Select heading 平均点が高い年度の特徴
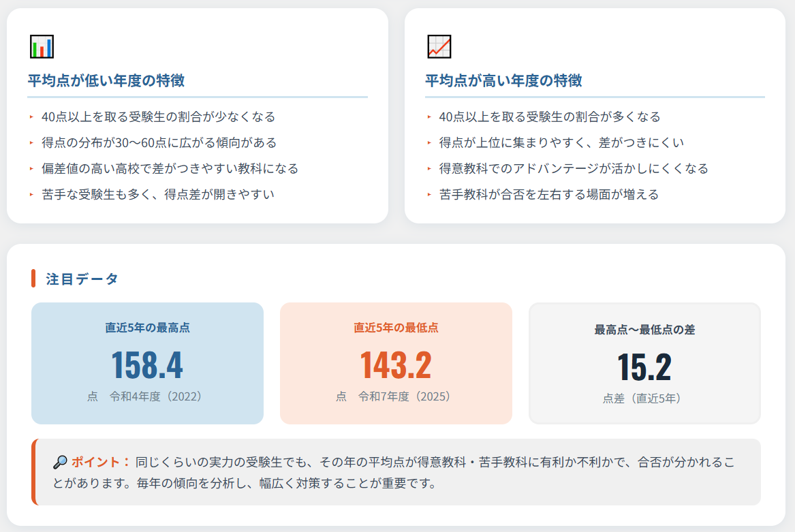The width and height of the screenshot is (795, 532). [x=503, y=80]
